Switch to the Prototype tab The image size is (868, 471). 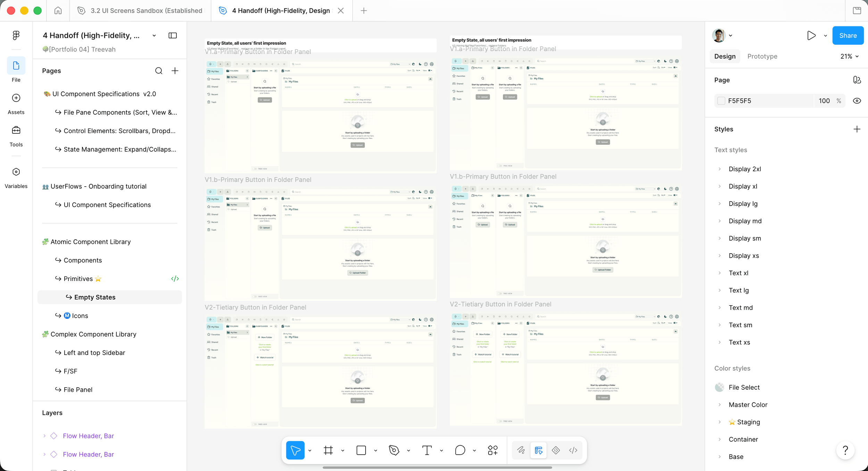tap(762, 56)
